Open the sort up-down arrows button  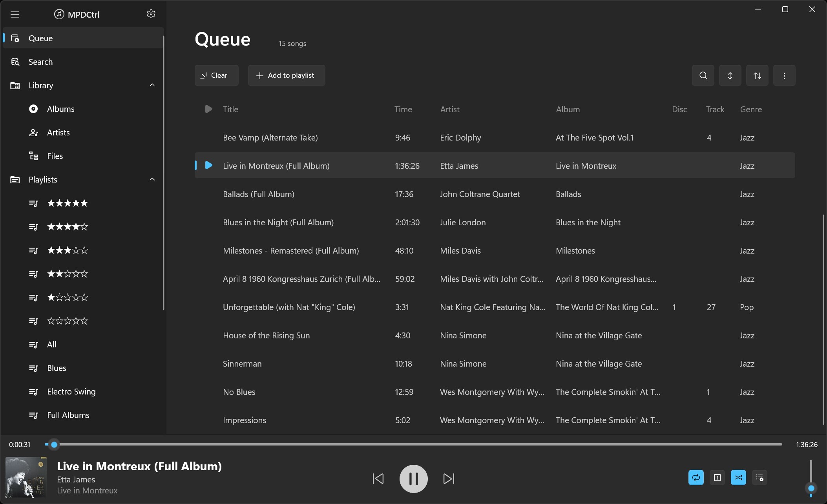click(757, 75)
